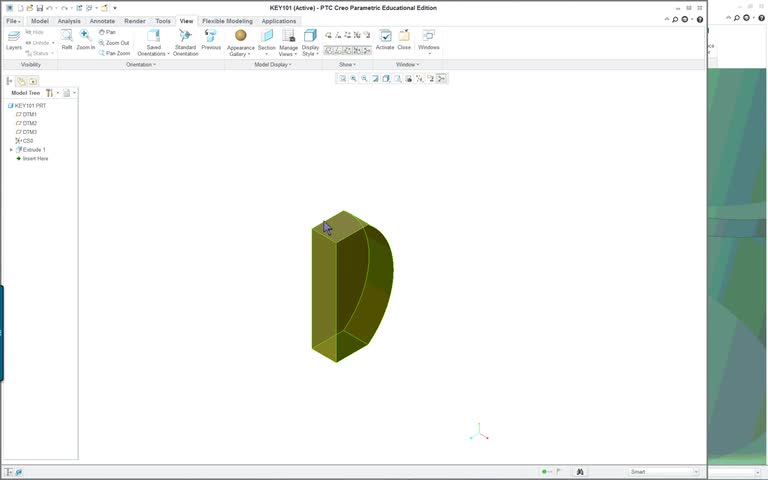
Task: Click the Close window ribbon icon
Action: click(404, 40)
